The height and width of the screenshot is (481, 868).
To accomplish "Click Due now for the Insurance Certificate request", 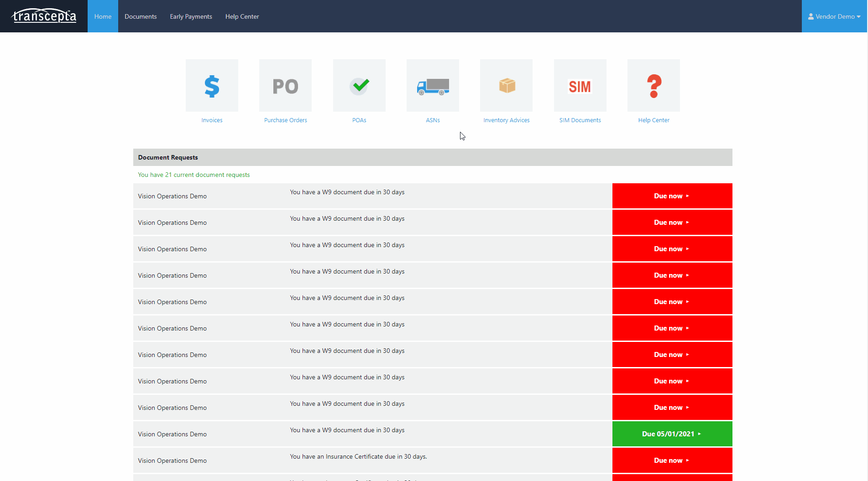I will (x=672, y=460).
